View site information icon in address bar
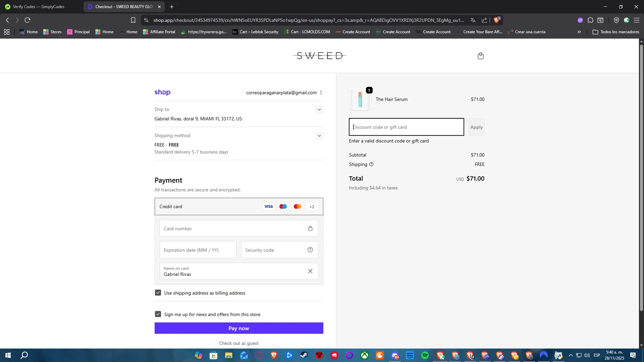644x362 pixels. pos(146,20)
